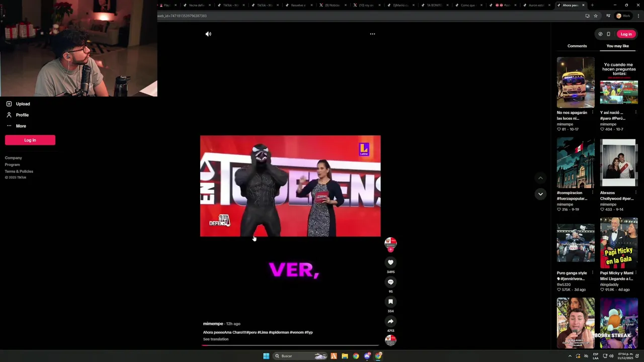
Task: Open Terms & Policies footer link
Action: 19,171
